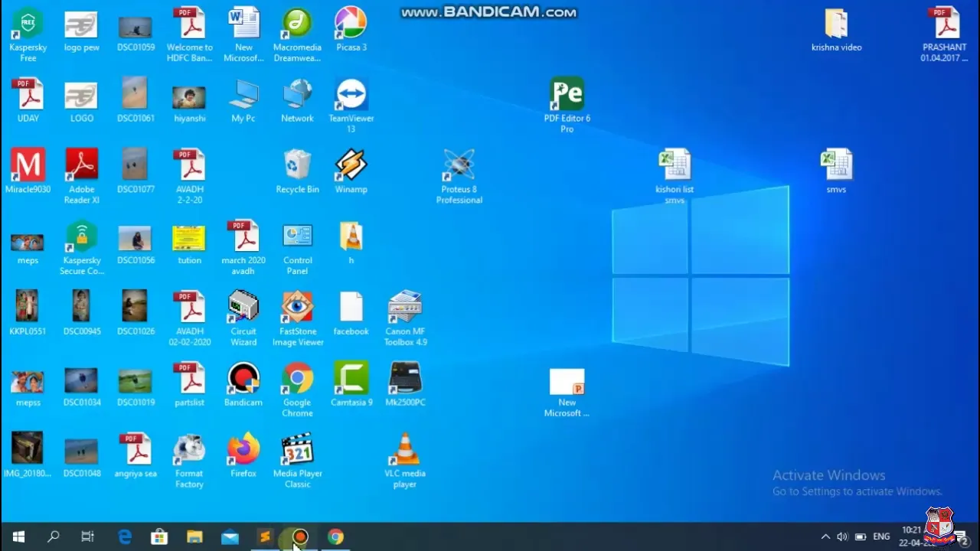Open partslist PDF file
Image resolution: width=980 pixels, height=551 pixels.
pos(189,385)
